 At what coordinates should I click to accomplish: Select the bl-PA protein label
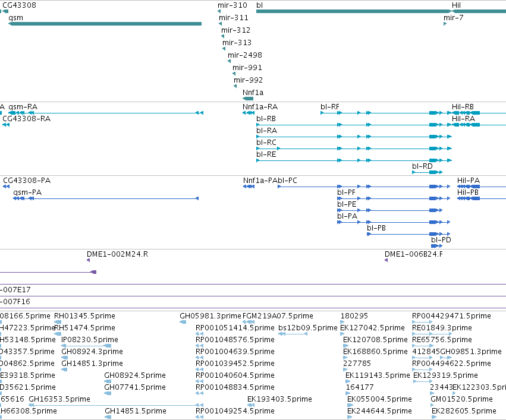347,216
